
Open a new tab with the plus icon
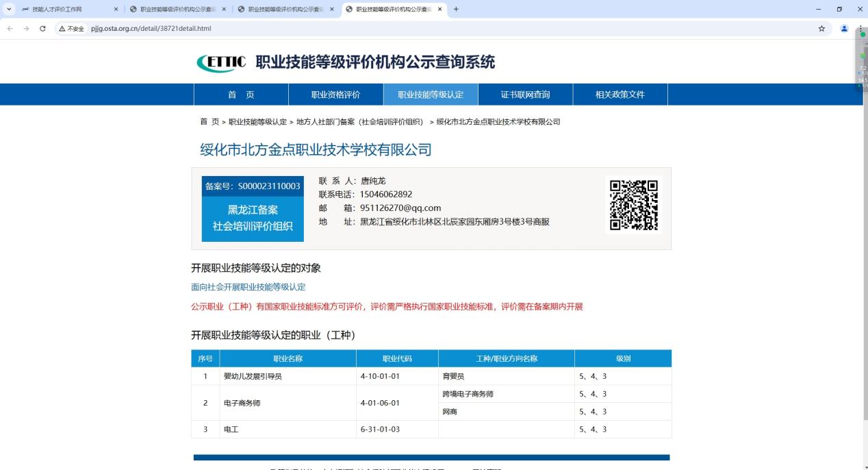(457, 9)
